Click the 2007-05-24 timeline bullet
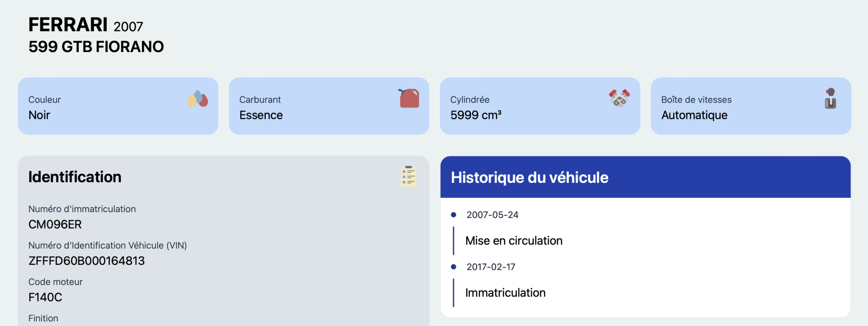Viewport: 868px width, 326px height. (453, 215)
